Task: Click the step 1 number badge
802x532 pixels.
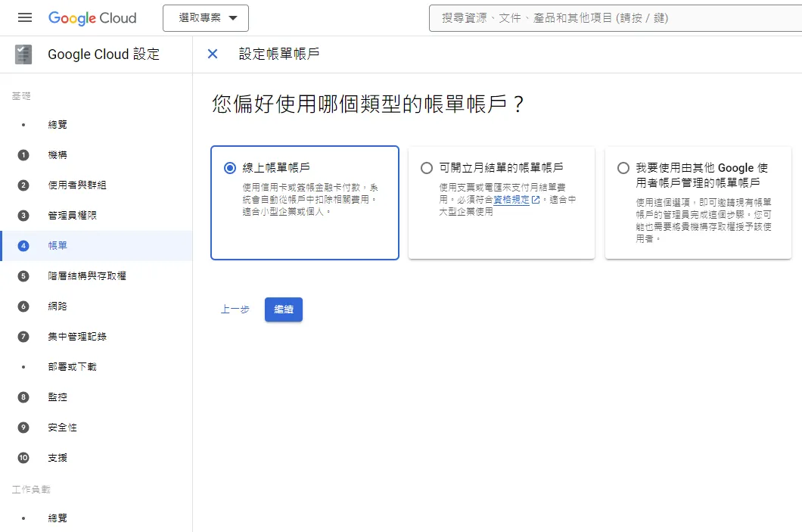Action: tap(23, 155)
